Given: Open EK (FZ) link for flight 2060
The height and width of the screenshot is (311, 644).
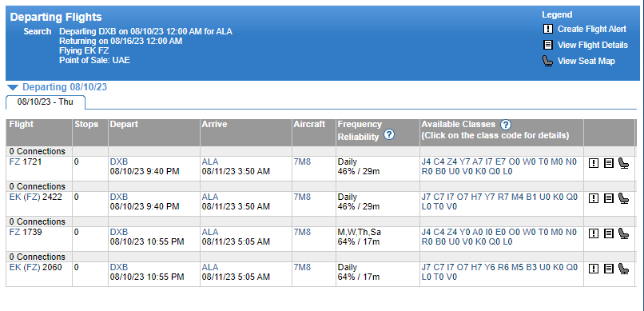Looking at the screenshot, I should [x=25, y=267].
